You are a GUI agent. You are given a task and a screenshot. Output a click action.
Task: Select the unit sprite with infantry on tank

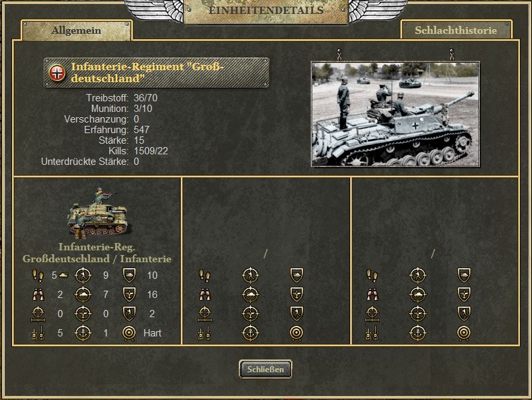97,213
